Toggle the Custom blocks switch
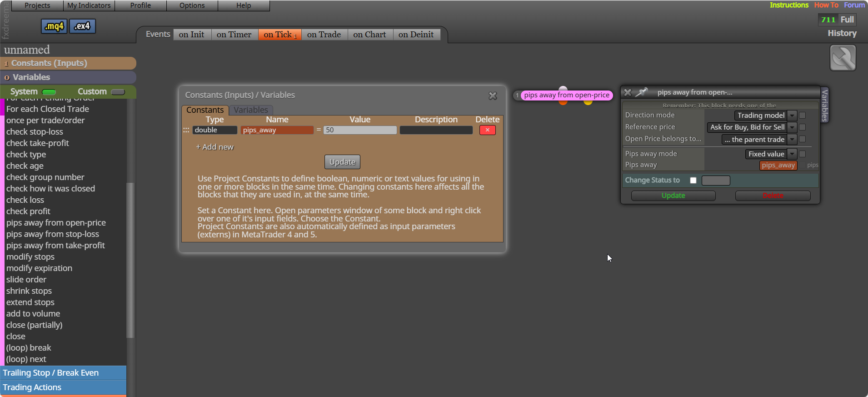 tap(118, 92)
